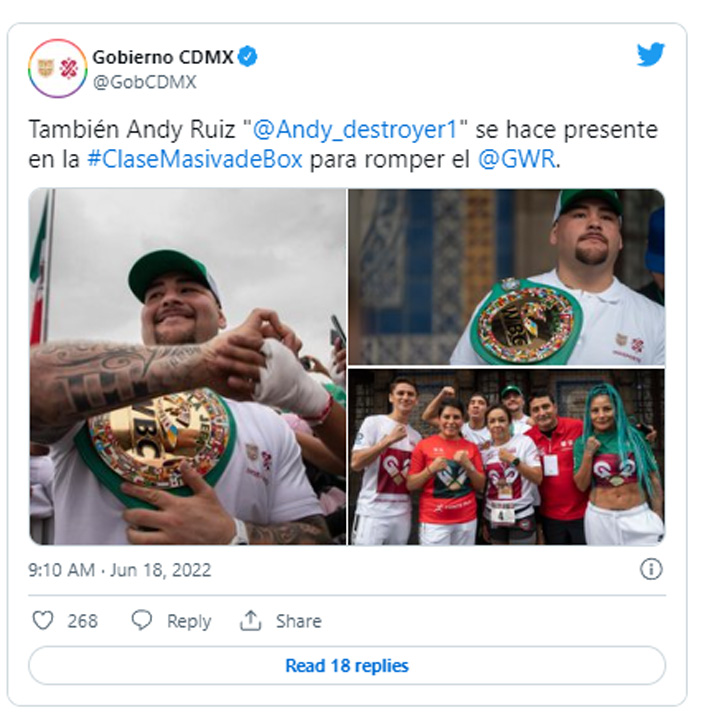
Task: Open the @GobCDMX handle link
Action: pyautogui.click(x=145, y=82)
